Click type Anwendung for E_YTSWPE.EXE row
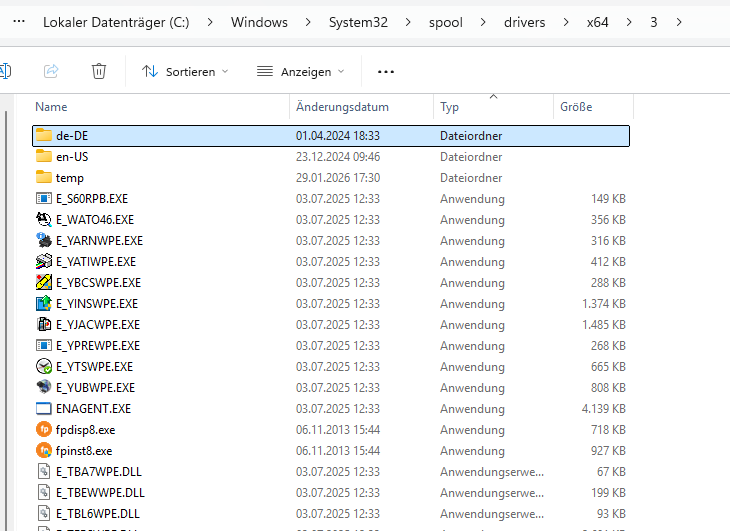 pyautogui.click(x=472, y=367)
